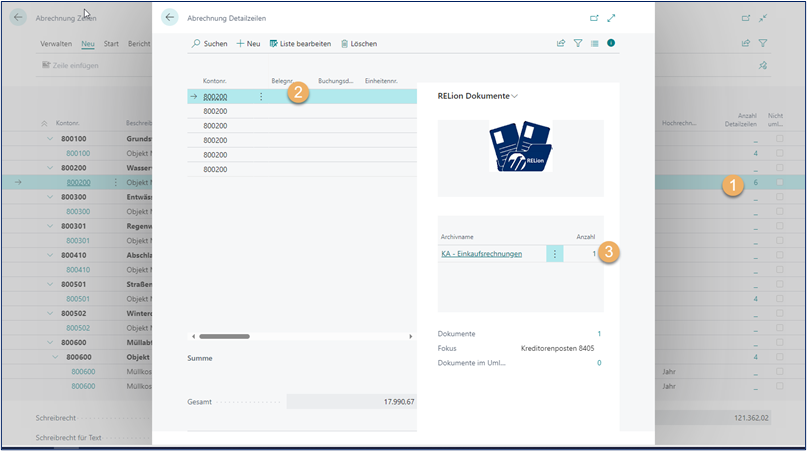
Task: Toggle the list view layout icon
Action: [x=594, y=44]
